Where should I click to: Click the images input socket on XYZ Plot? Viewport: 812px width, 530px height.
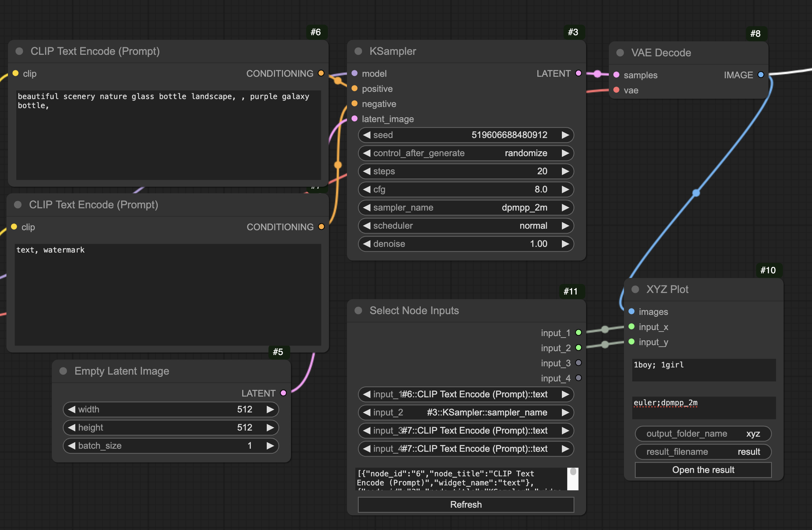(x=632, y=311)
